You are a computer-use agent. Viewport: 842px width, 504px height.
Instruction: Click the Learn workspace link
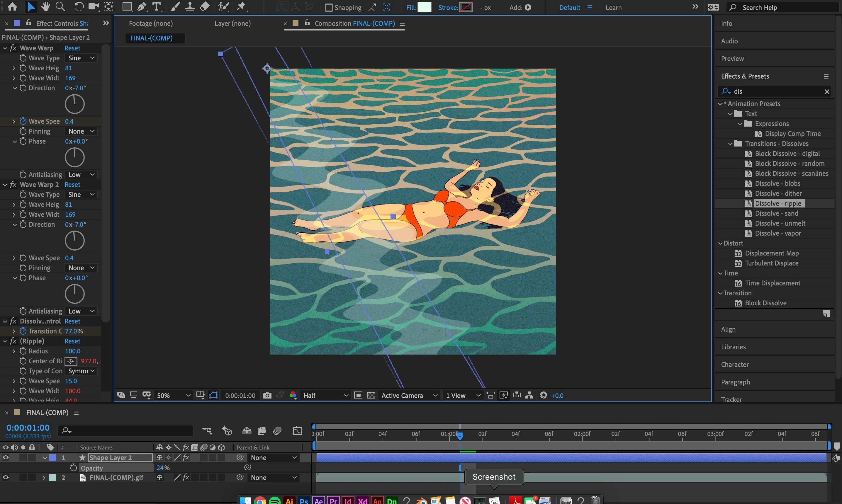point(613,7)
